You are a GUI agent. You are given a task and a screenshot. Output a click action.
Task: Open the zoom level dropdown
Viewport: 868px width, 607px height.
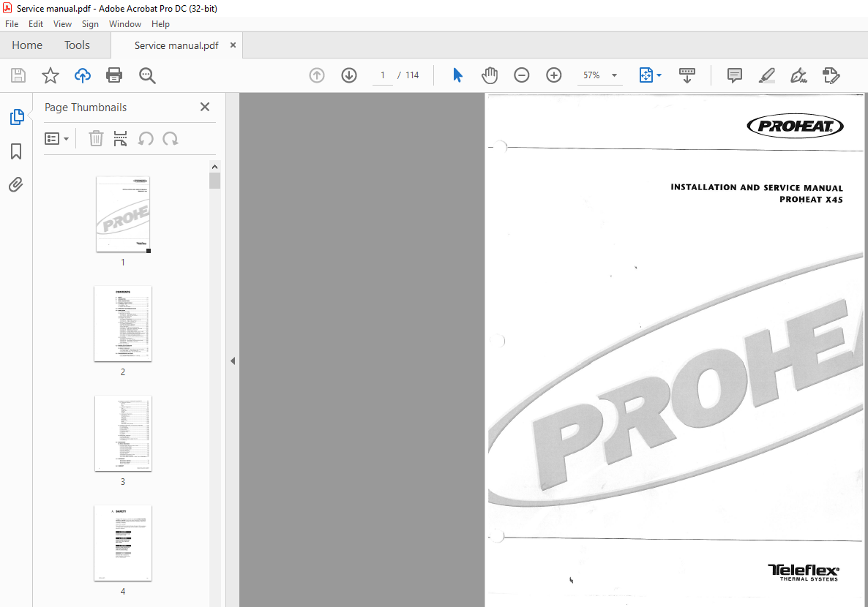tap(615, 75)
